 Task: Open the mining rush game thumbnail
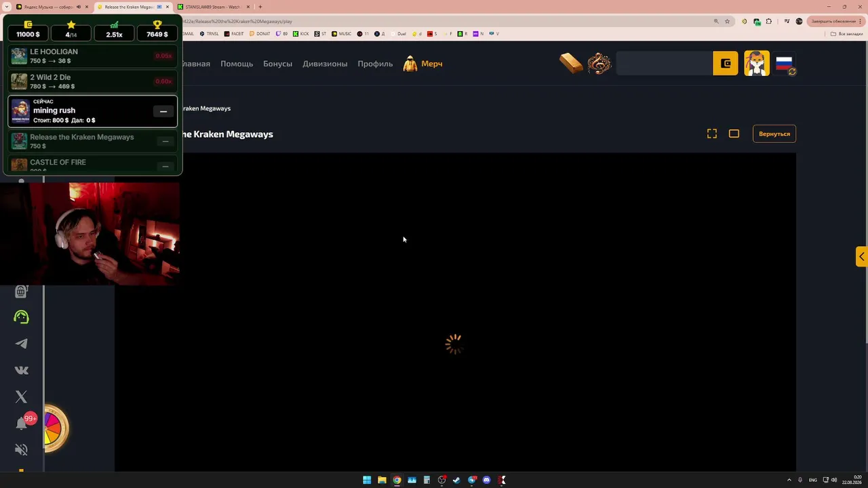20,111
